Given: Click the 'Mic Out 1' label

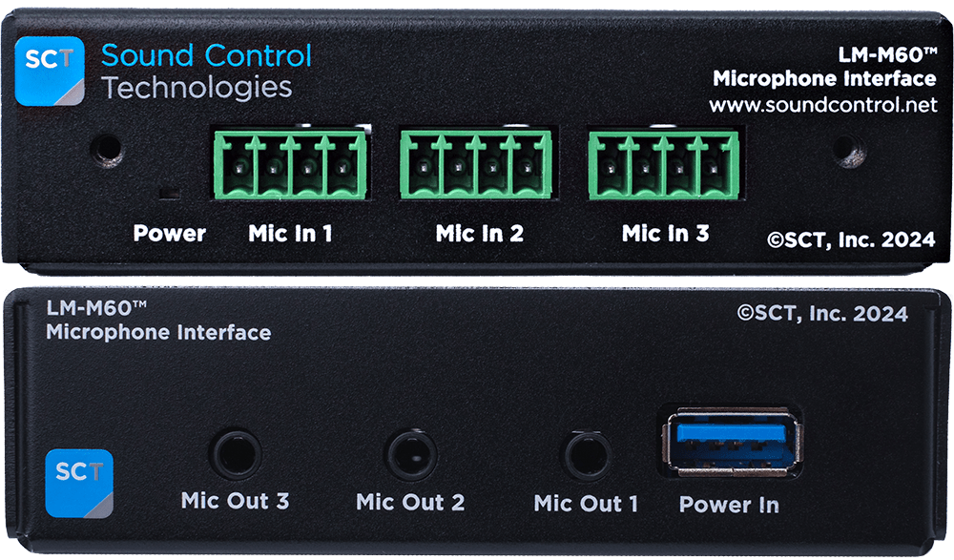Looking at the screenshot, I should coord(586,504).
